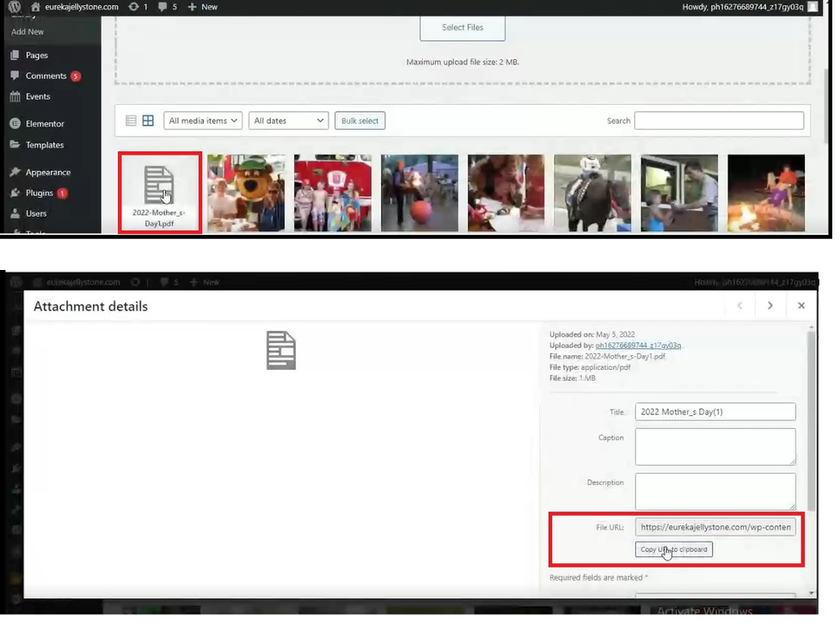Click the attachment details panel scrollbar
The height and width of the screenshot is (632, 840).
(x=811, y=420)
